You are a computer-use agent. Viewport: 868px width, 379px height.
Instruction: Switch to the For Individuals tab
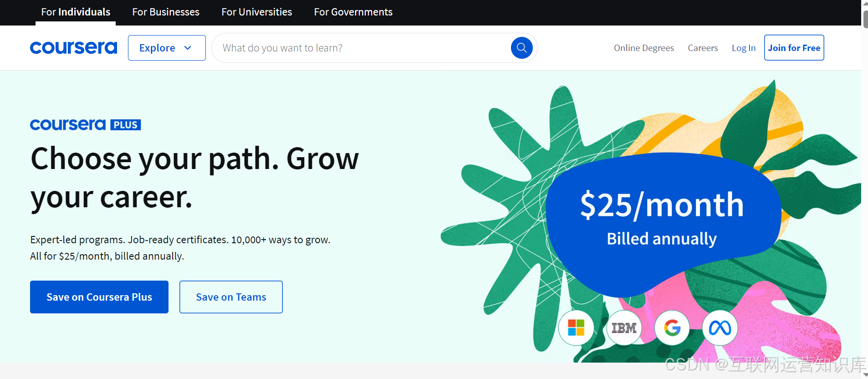[x=76, y=12]
